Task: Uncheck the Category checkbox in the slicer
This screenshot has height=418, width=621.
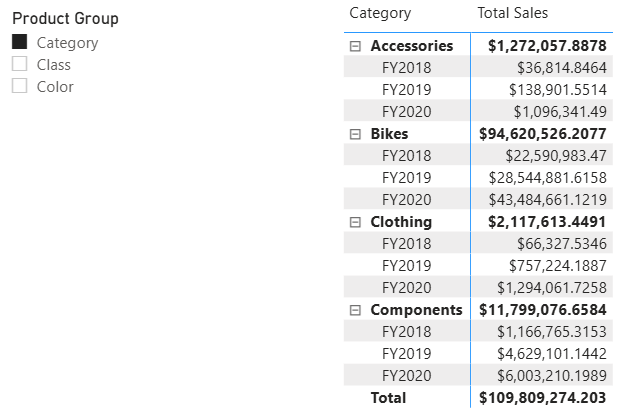Action: [x=19, y=42]
